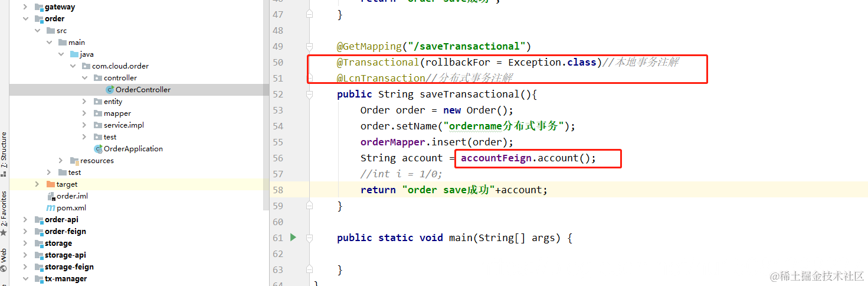Click the fold marker on line 59
This screenshot has width=868, height=286.
click(309, 206)
